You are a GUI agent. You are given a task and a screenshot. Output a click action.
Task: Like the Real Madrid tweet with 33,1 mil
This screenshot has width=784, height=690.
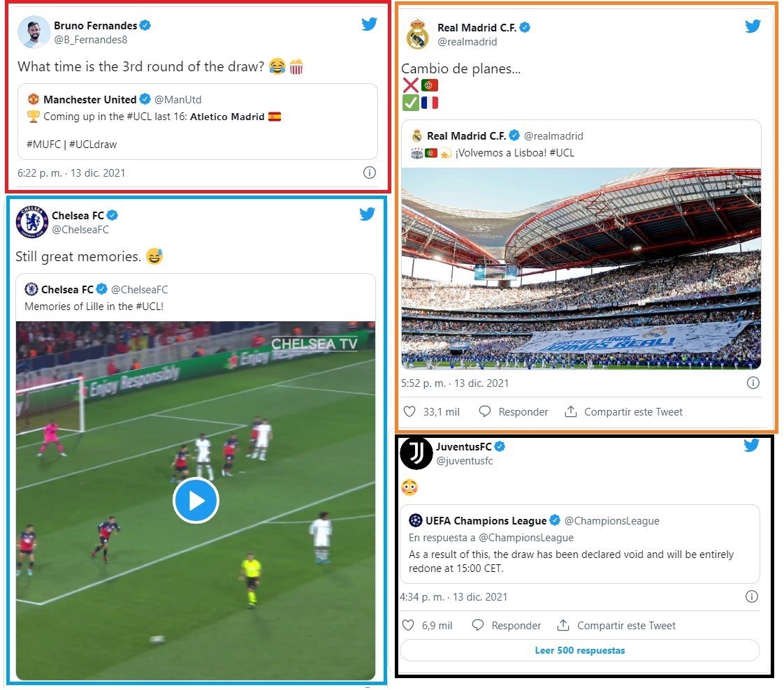coord(430,412)
